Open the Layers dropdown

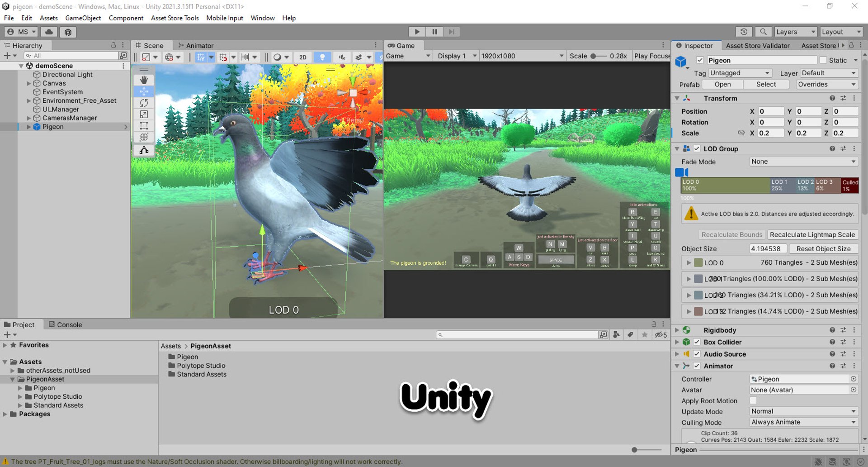pyautogui.click(x=796, y=32)
